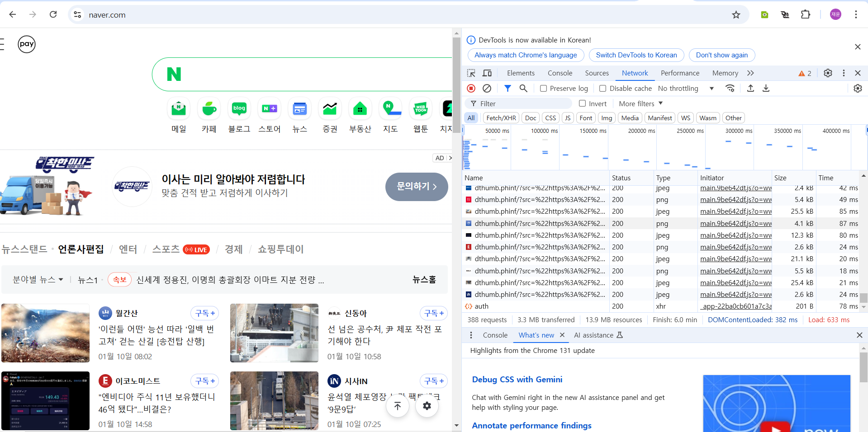Toggle the network filter funnel icon

(x=508, y=89)
